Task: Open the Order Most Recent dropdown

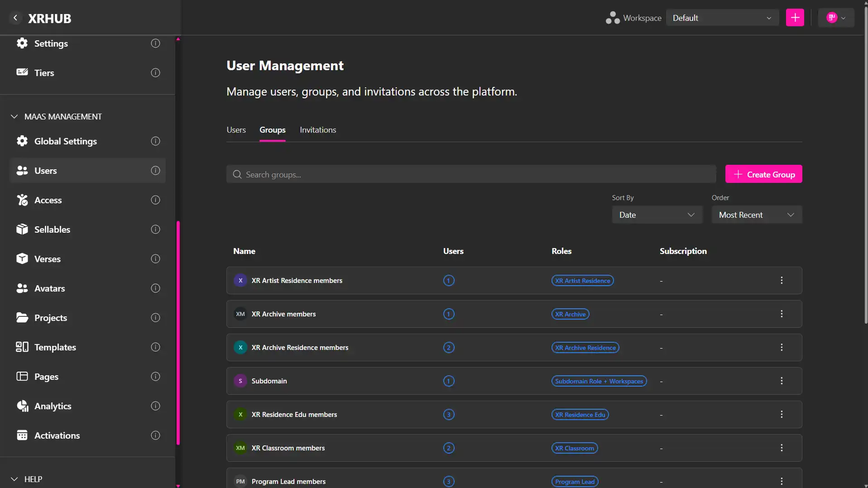Action: pos(757,215)
